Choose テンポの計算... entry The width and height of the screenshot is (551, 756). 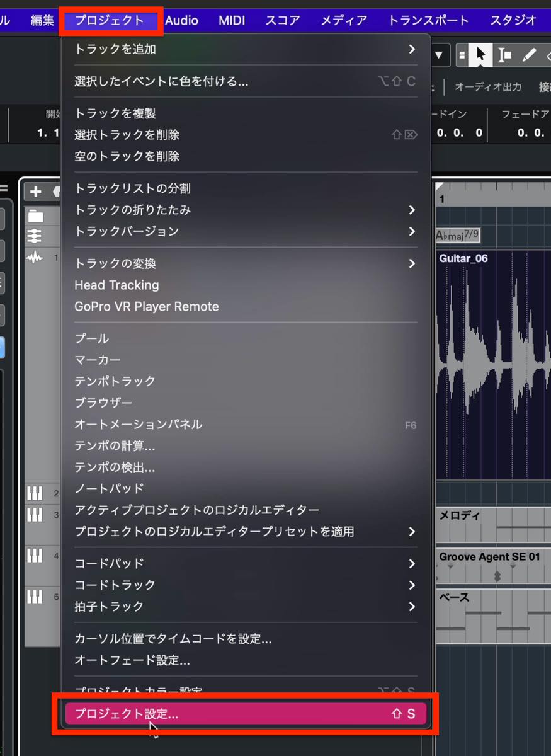[246, 445]
